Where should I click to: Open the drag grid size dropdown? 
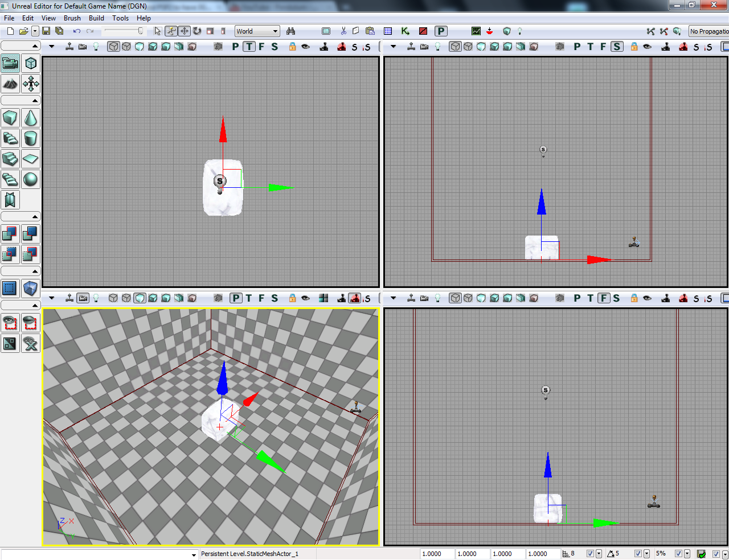tap(599, 553)
